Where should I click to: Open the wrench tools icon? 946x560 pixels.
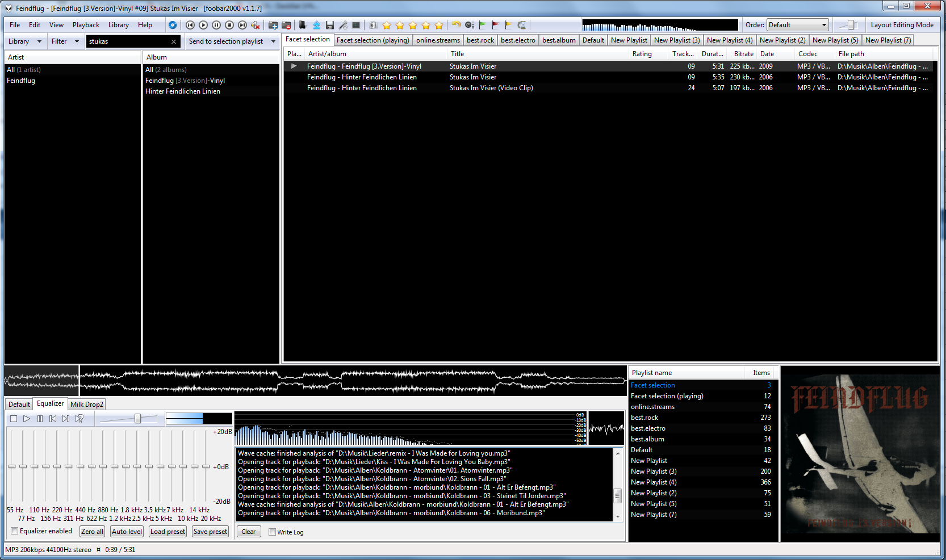[x=343, y=25]
